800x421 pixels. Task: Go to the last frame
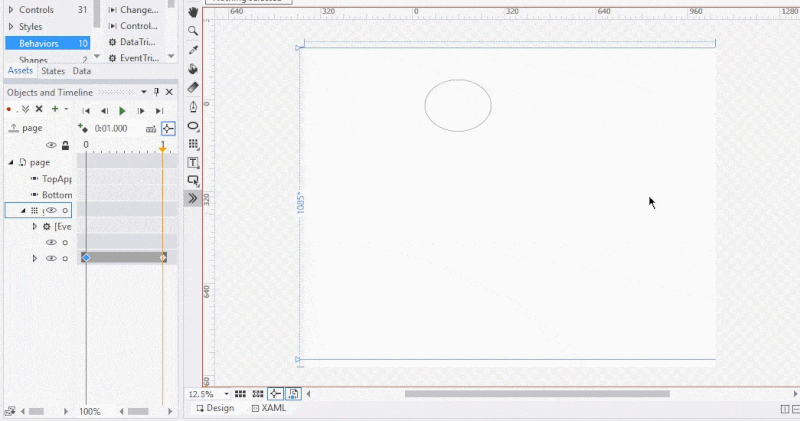159,111
